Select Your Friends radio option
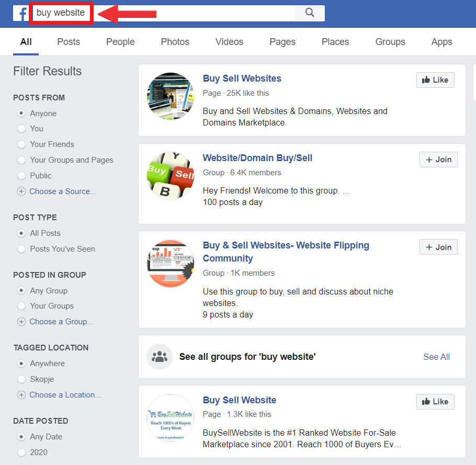Image resolution: width=476 pixels, height=465 pixels. pyautogui.click(x=21, y=144)
